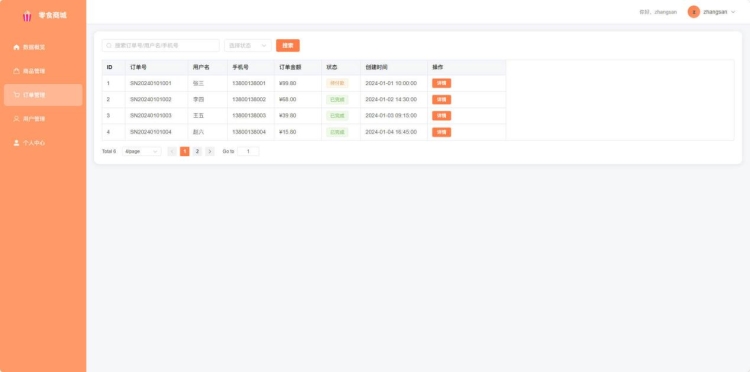The width and height of the screenshot is (750, 372).
Task: Click the popcorn logo icon
Action: 27,16
